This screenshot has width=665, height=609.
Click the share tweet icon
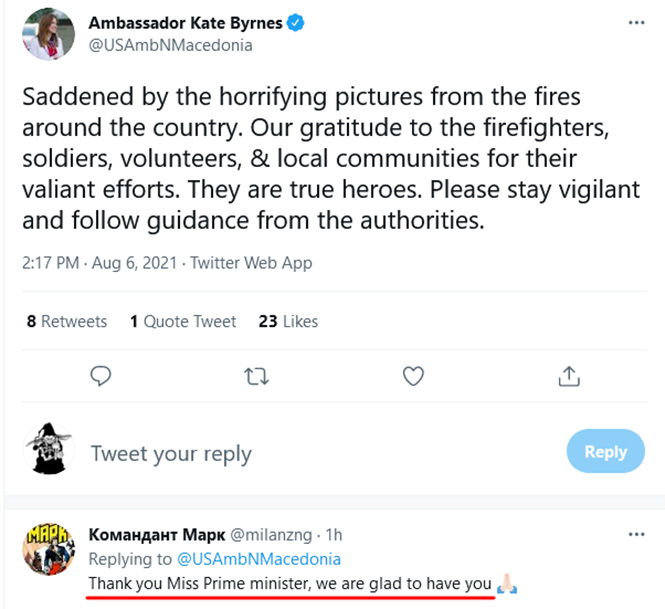tap(569, 376)
